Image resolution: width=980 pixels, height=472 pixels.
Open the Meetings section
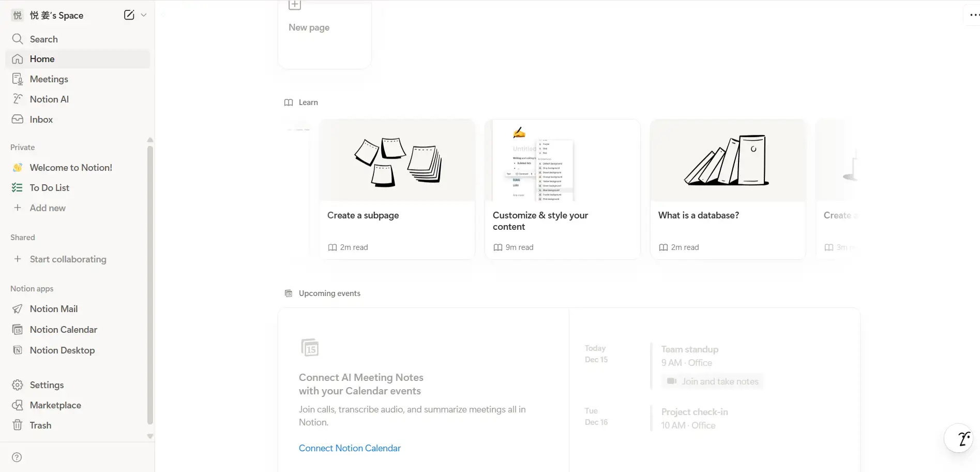click(x=49, y=79)
